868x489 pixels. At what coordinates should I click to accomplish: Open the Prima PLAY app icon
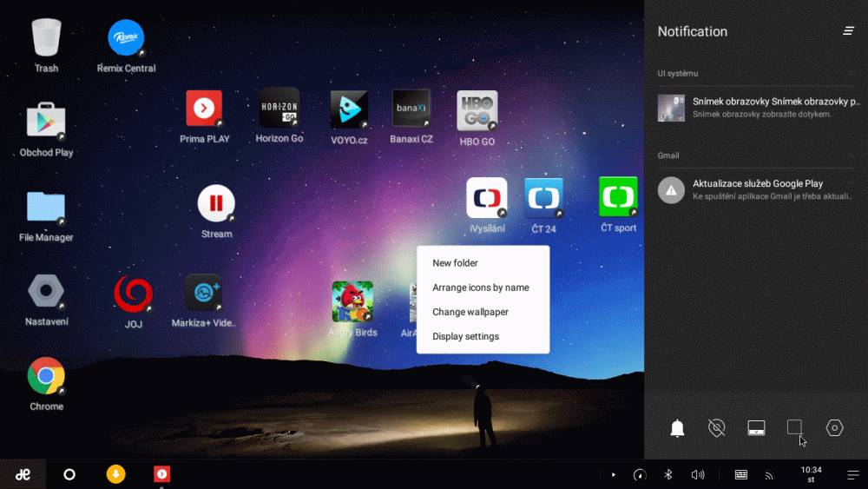pyautogui.click(x=204, y=108)
